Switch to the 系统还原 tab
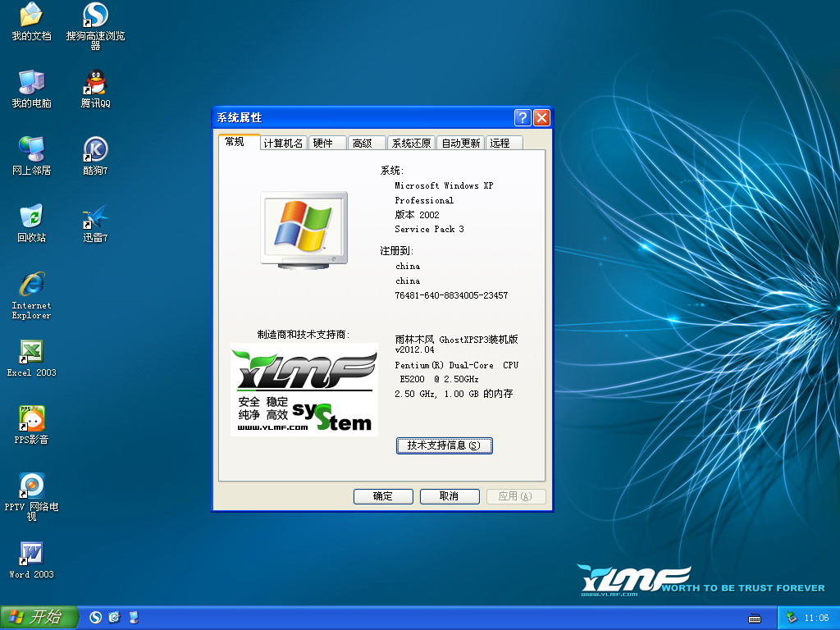Image resolution: width=840 pixels, height=630 pixels. click(411, 143)
